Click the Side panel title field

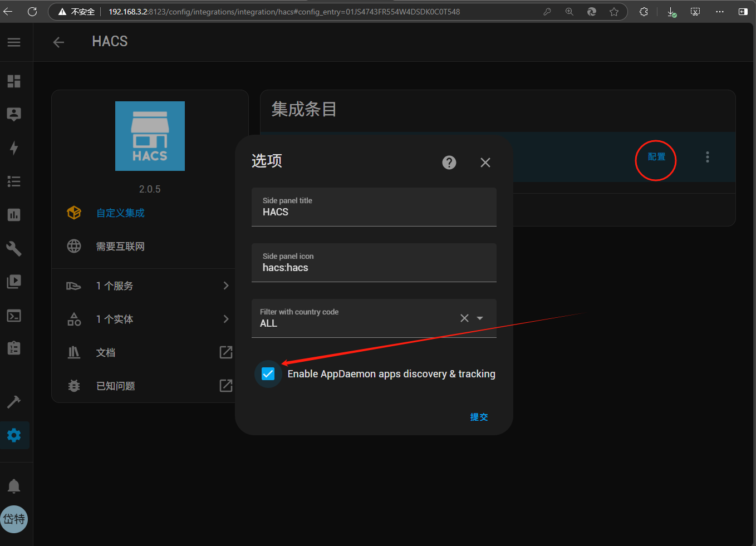pyautogui.click(x=374, y=207)
